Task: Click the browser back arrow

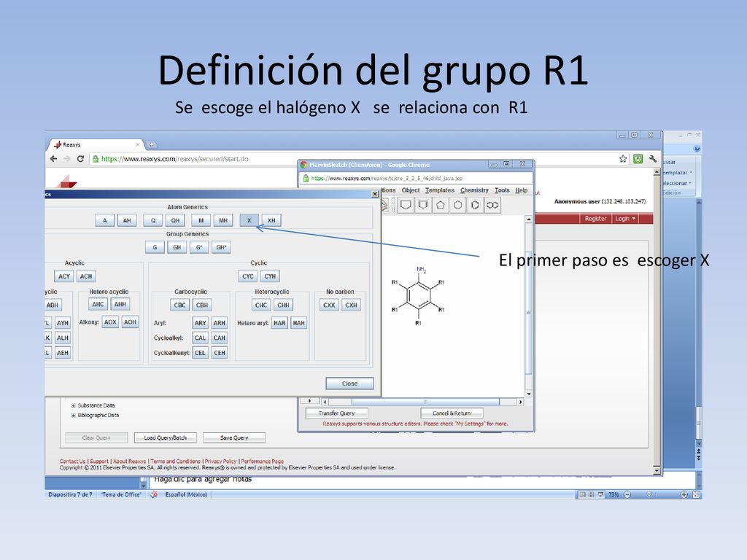Action: [53, 159]
